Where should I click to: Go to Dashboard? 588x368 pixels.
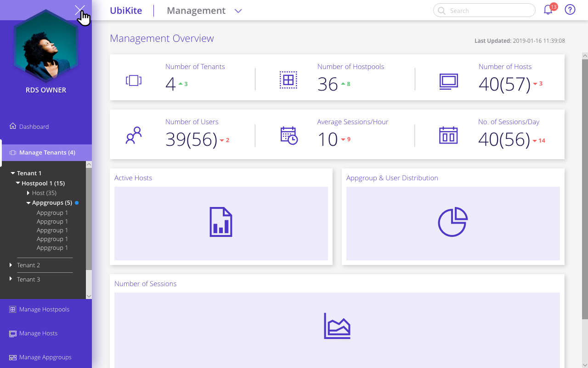pos(34,126)
